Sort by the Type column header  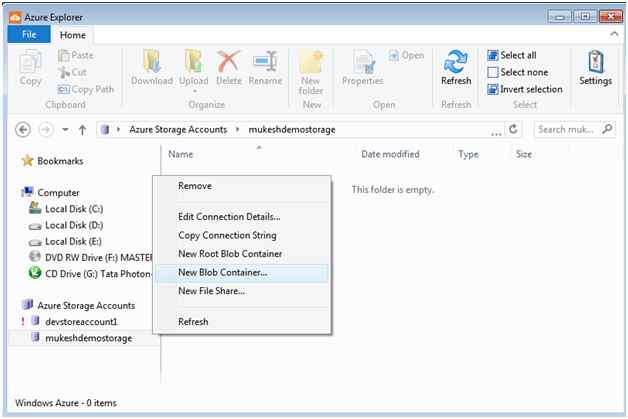tap(468, 154)
